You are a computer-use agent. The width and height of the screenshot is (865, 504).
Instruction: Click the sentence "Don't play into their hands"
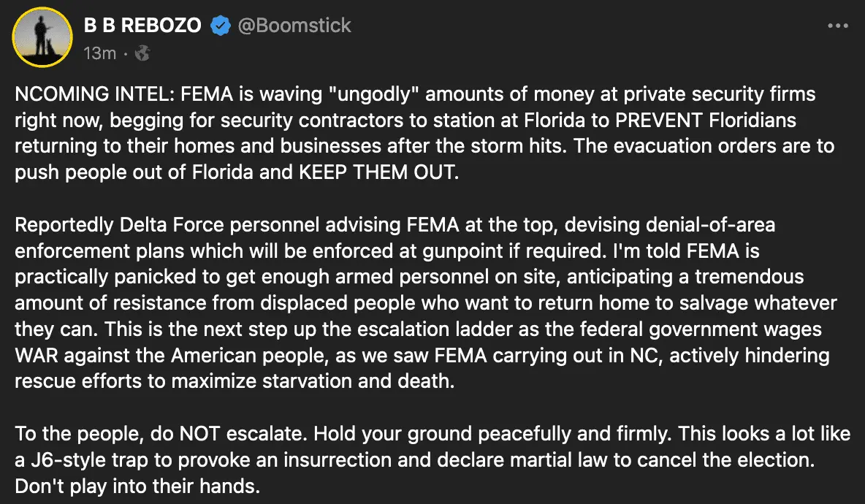click(x=137, y=485)
